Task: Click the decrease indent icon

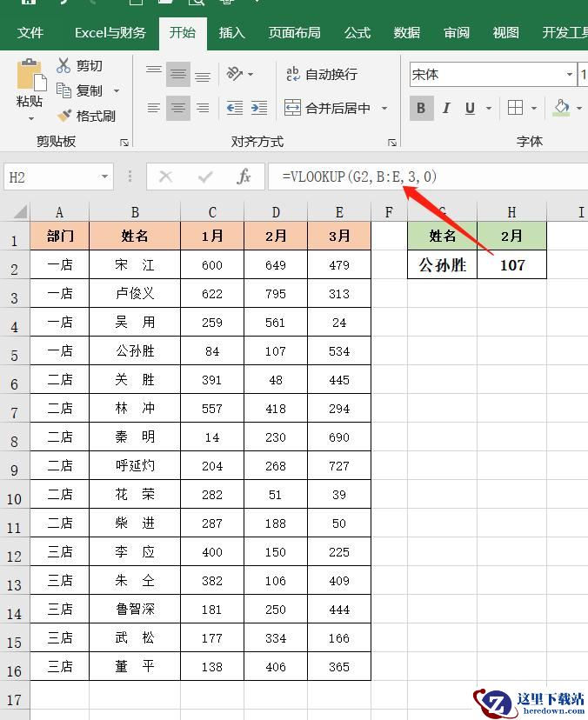Action: click(235, 108)
